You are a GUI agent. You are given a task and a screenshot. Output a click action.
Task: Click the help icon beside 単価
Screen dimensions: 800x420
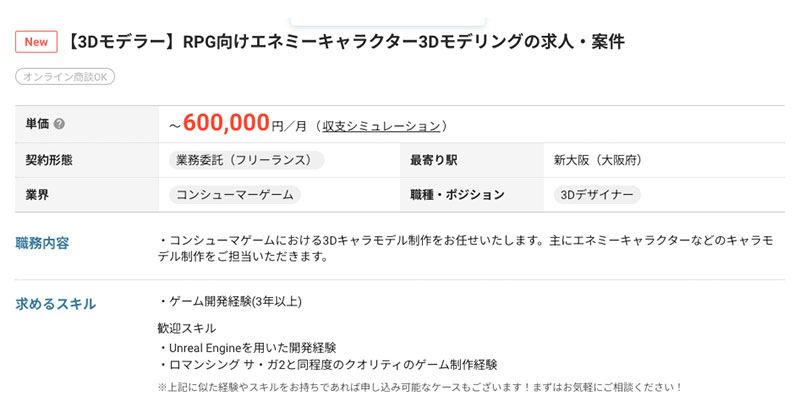[59, 124]
